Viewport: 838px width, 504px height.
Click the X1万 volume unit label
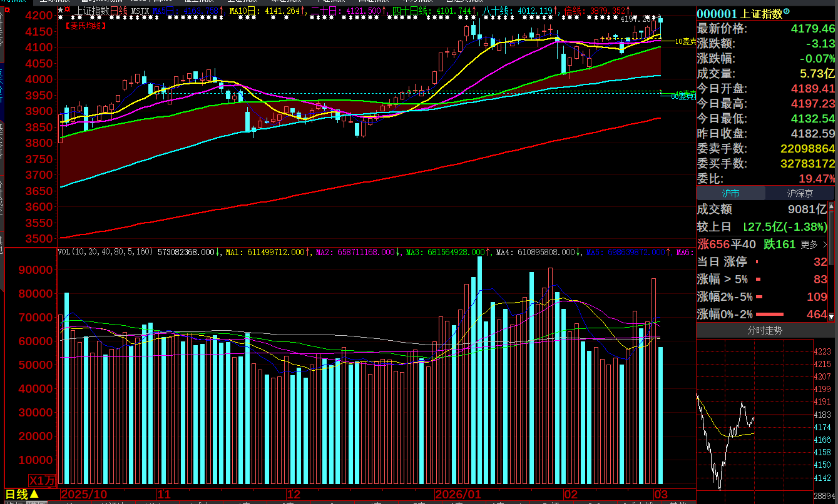click(x=43, y=480)
